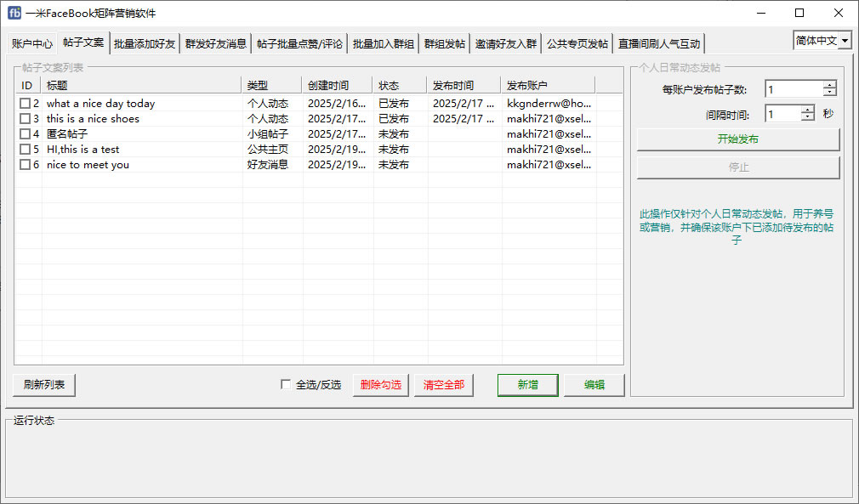
Task: Increase 间隔时间 with up arrow
Action: pos(807,110)
